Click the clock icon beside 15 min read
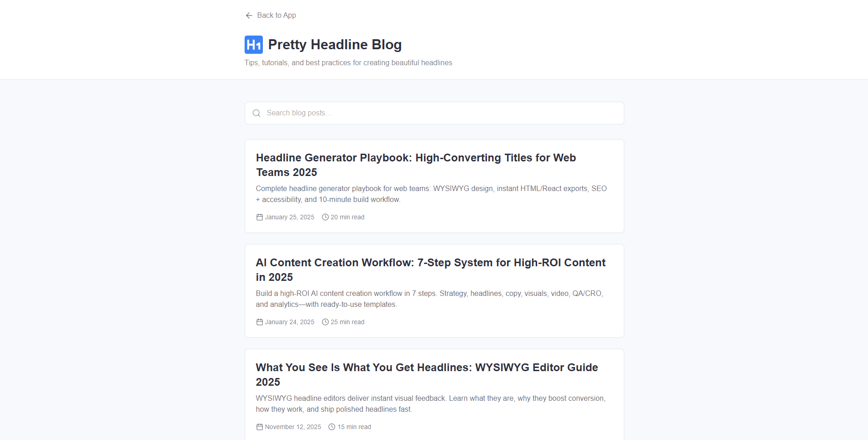The height and width of the screenshot is (440, 868). [x=331, y=427]
